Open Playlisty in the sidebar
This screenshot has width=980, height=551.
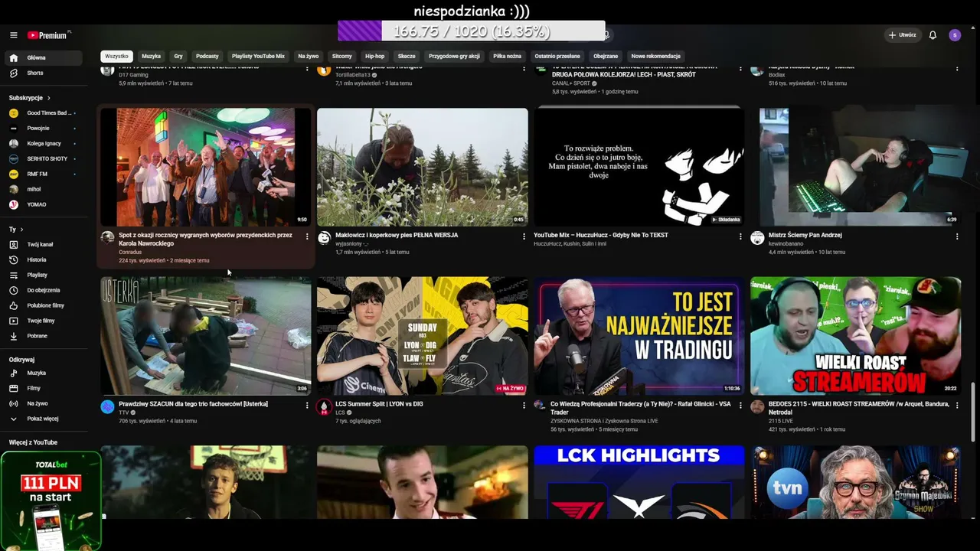(x=42, y=275)
